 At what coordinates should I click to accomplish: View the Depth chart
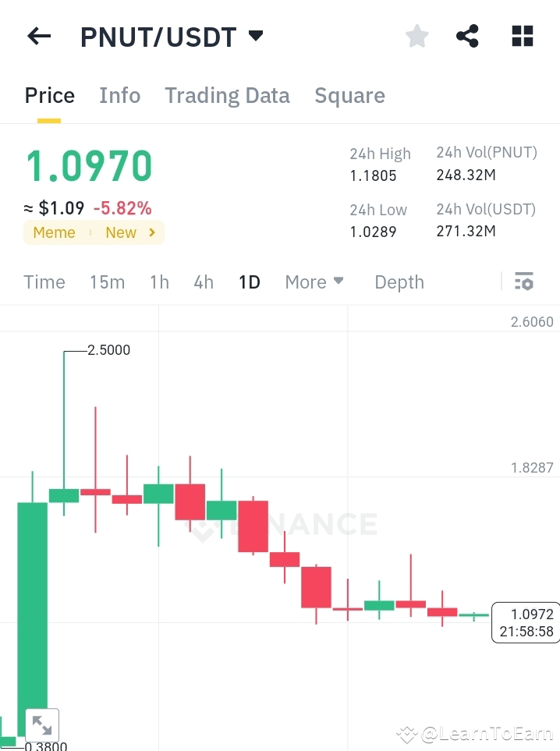pos(399,282)
